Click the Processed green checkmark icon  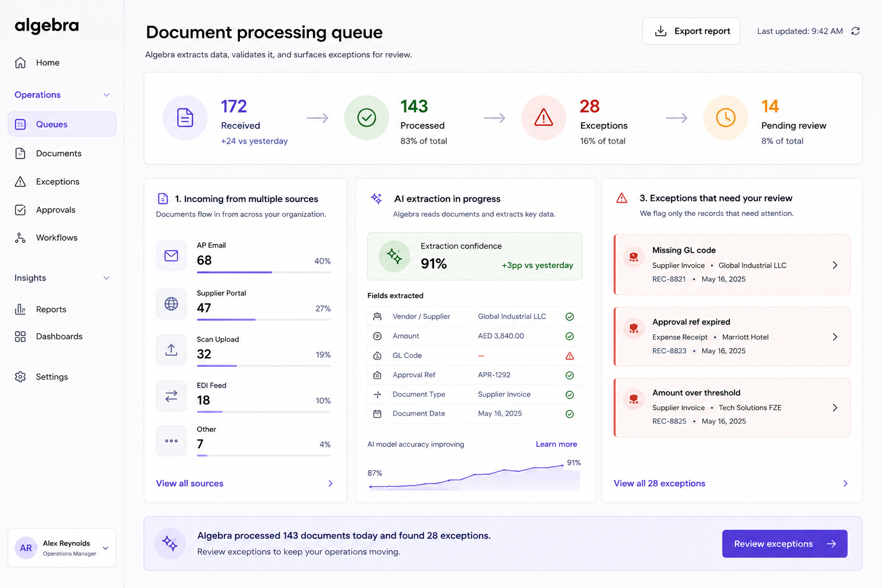(x=366, y=118)
